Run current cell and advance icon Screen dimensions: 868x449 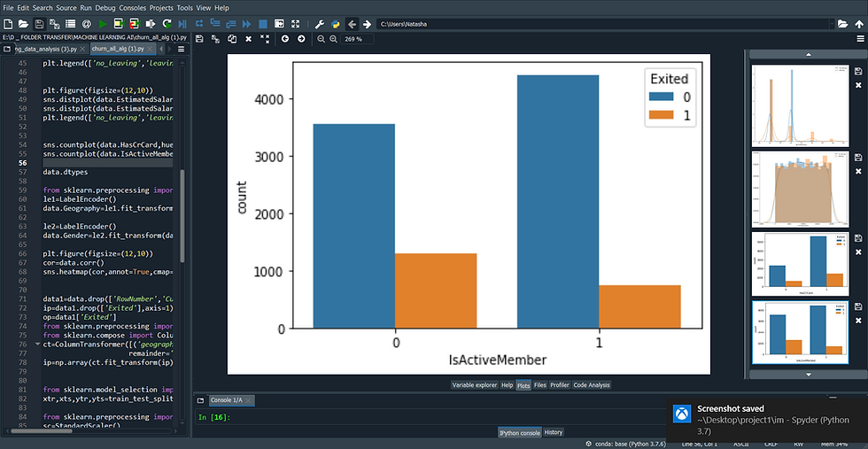coord(135,24)
